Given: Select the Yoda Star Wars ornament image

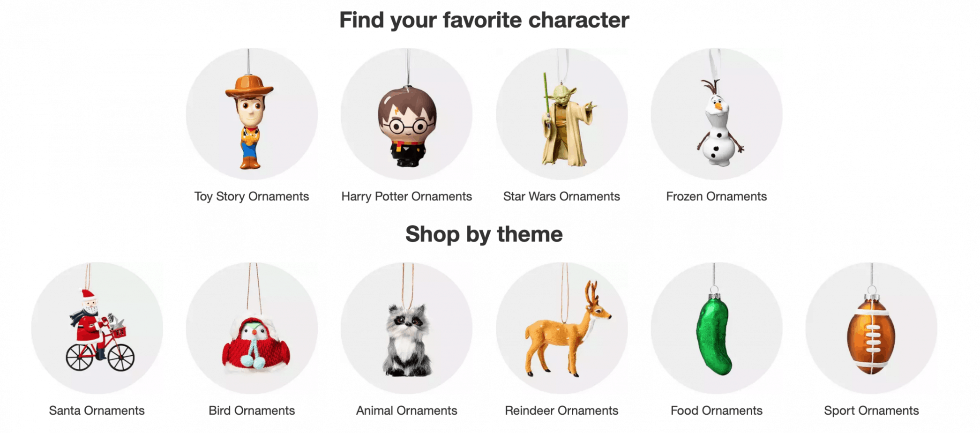Looking at the screenshot, I should (562, 114).
